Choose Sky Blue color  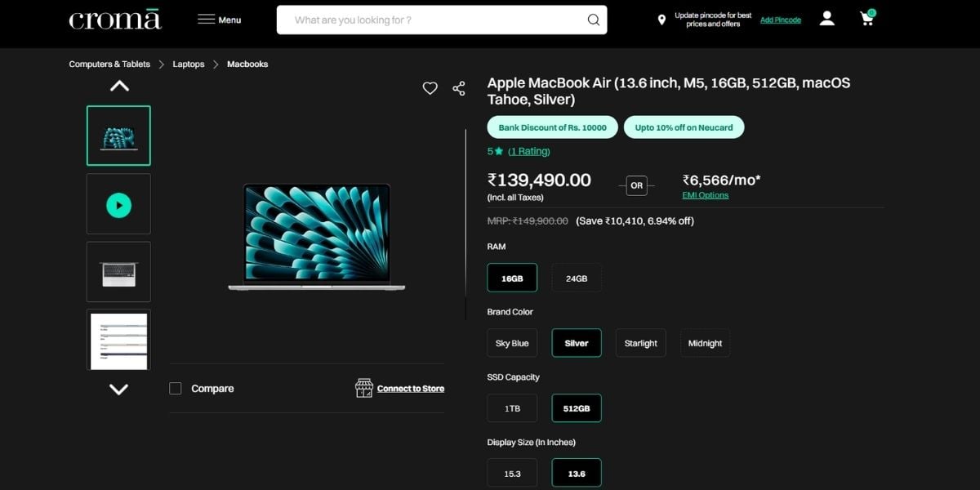tap(512, 343)
